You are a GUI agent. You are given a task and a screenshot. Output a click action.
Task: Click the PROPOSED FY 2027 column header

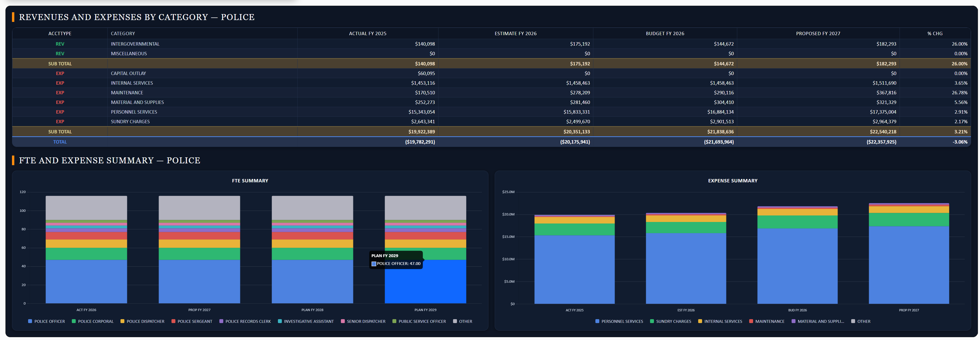click(818, 34)
